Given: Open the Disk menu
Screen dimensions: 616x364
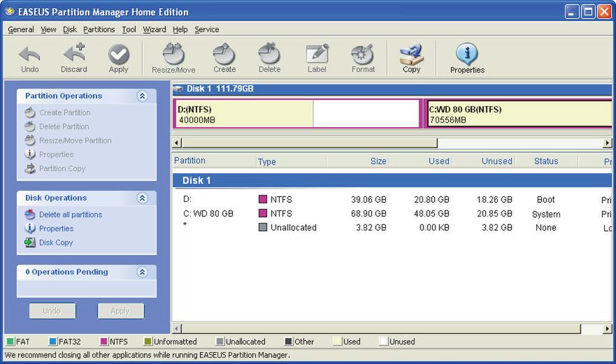Looking at the screenshot, I should [70, 29].
